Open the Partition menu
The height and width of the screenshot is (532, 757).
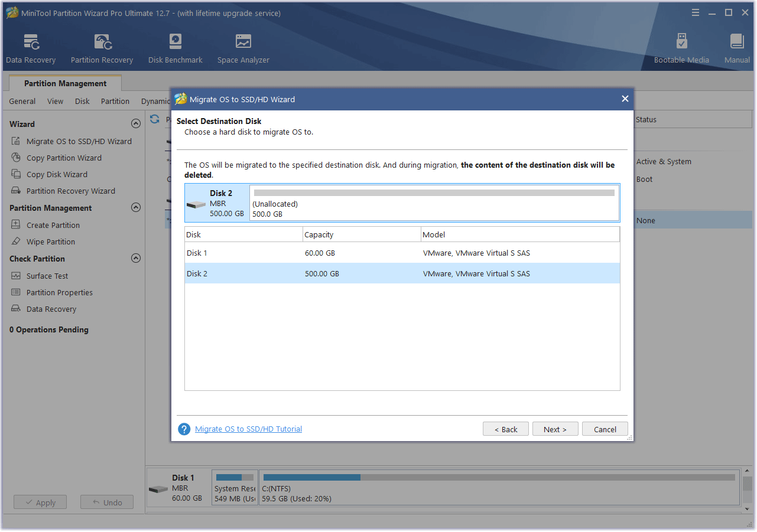115,101
